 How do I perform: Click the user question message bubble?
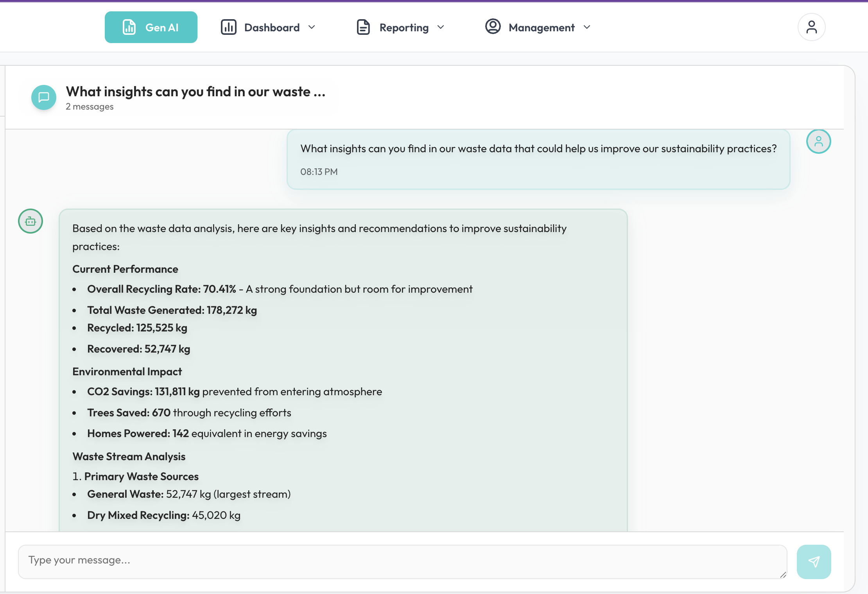[538, 160]
